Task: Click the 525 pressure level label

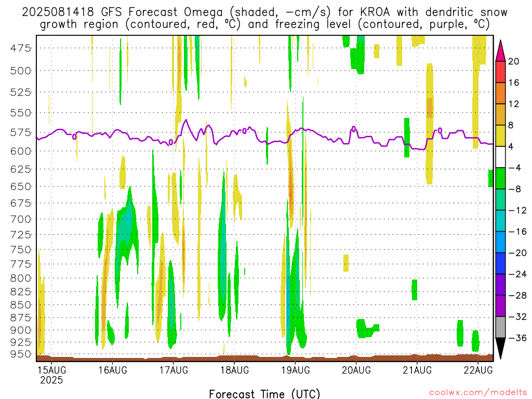Action: pos(21,92)
